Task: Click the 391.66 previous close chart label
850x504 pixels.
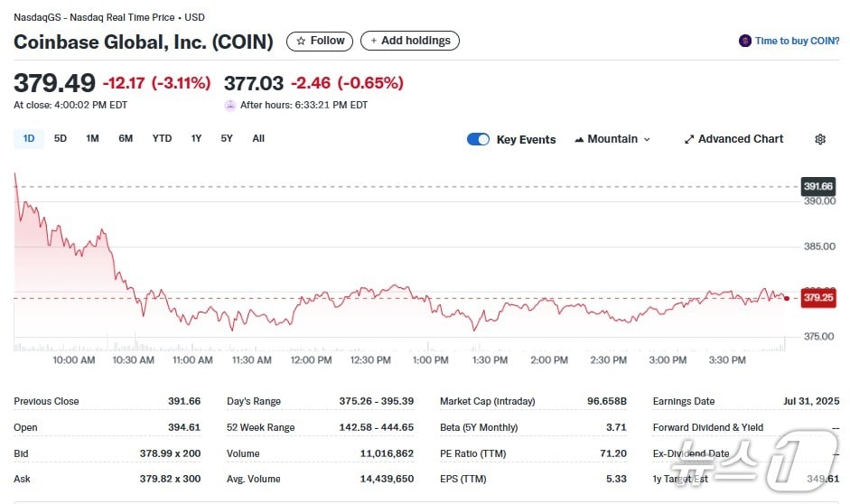Action: click(818, 186)
